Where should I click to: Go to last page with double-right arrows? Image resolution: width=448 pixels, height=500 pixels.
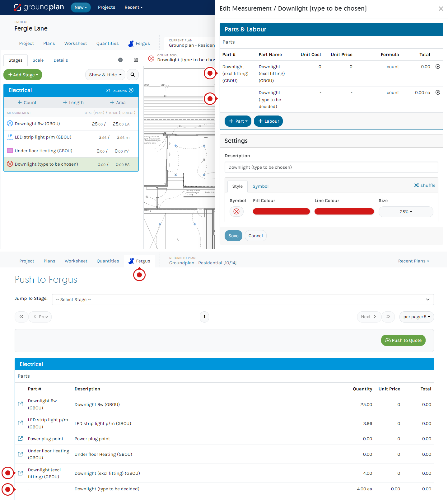coord(388,317)
